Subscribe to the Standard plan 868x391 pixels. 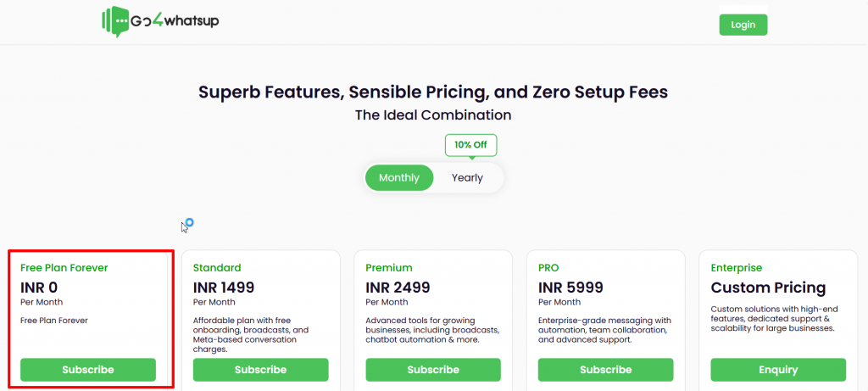260,370
